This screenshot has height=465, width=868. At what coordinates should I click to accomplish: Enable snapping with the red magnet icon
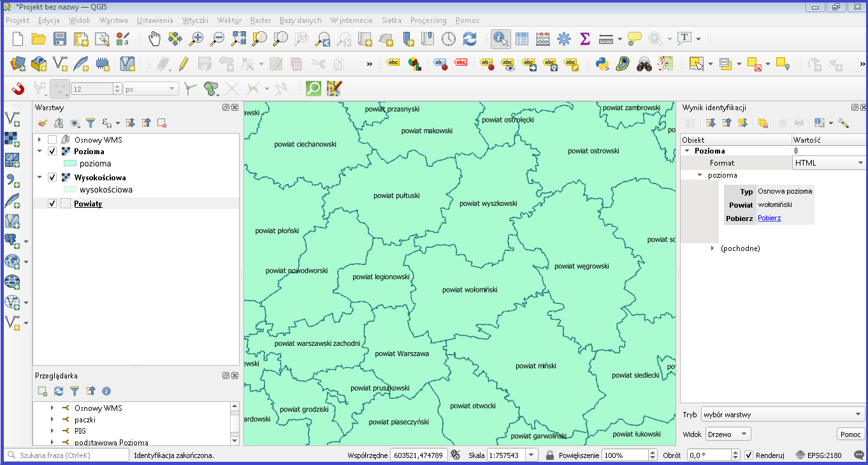pos(18,89)
